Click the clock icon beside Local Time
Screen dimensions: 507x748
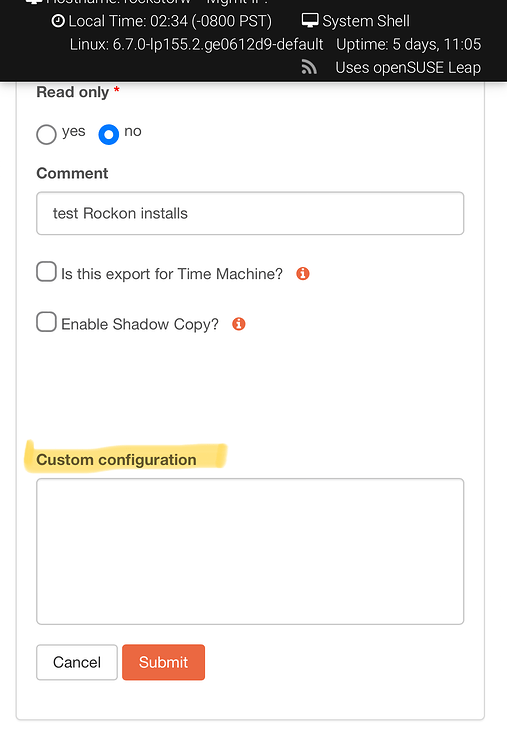tap(58, 21)
